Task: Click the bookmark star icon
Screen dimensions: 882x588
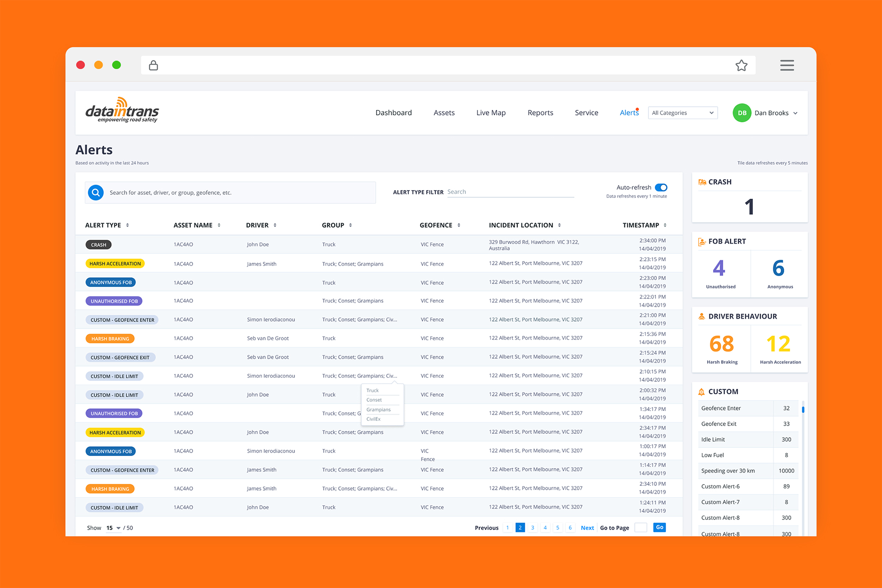Action: pyautogui.click(x=741, y=66)
